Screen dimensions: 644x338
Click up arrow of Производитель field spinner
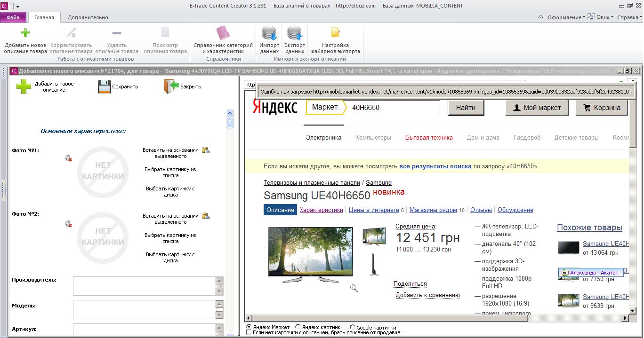219,281
